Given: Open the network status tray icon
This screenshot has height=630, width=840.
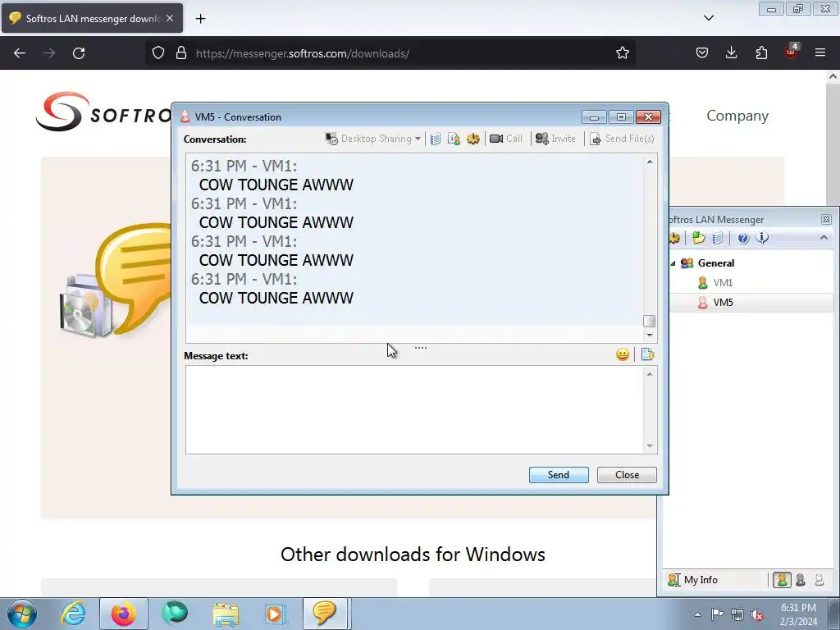Looking at the screenshot, I should click(x=737, y=614).
